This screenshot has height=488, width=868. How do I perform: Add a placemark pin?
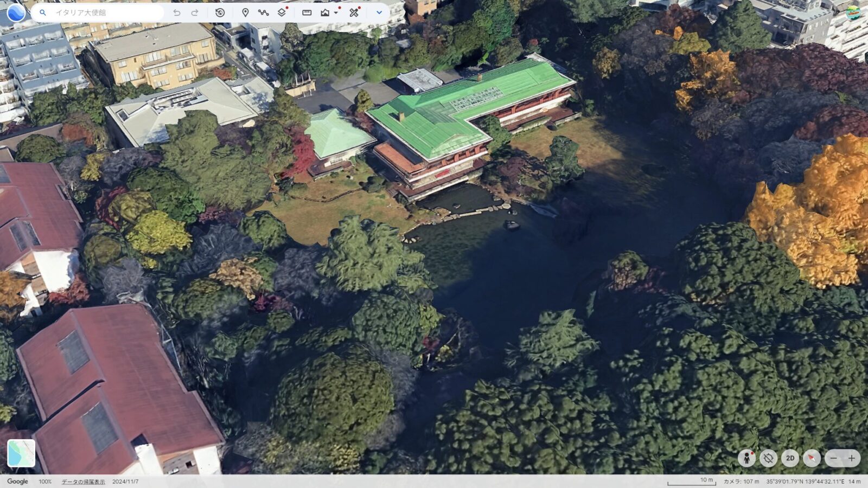coord(245,12)
